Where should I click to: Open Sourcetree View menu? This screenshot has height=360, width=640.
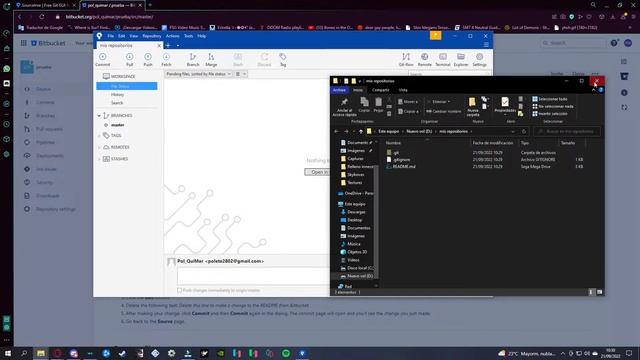tap(133, 36)
